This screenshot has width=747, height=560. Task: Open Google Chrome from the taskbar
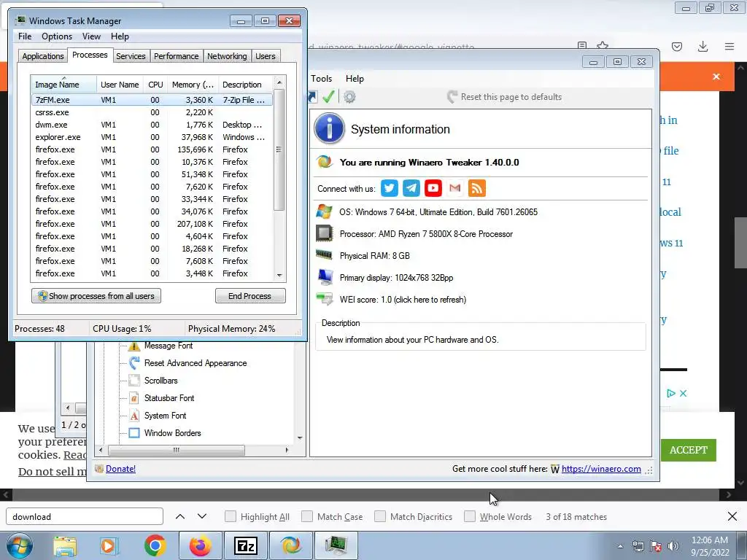pos(155,545)
